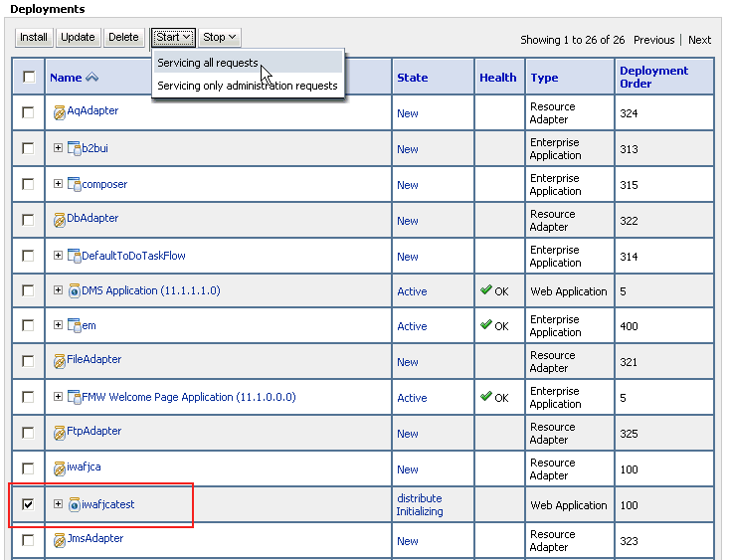Click the em enterprise application icon
The height and width of the screenshot is (560, 729).
pos(74,325)
